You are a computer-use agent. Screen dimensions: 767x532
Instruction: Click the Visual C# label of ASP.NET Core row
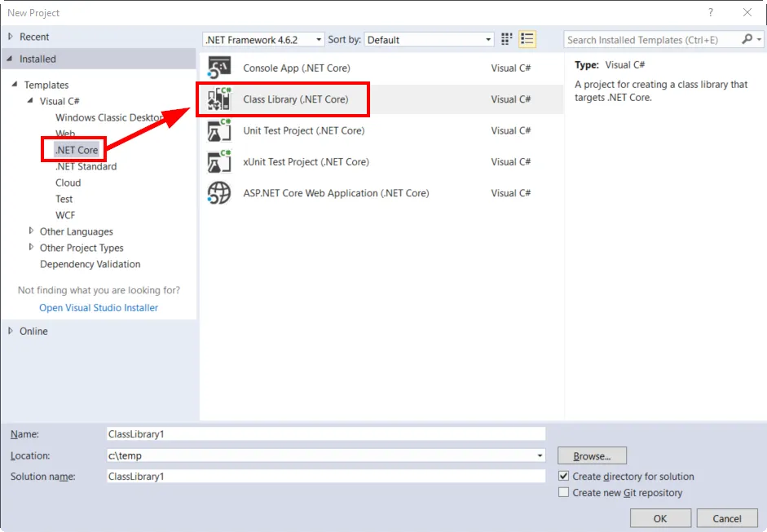(x=511, y=193)
